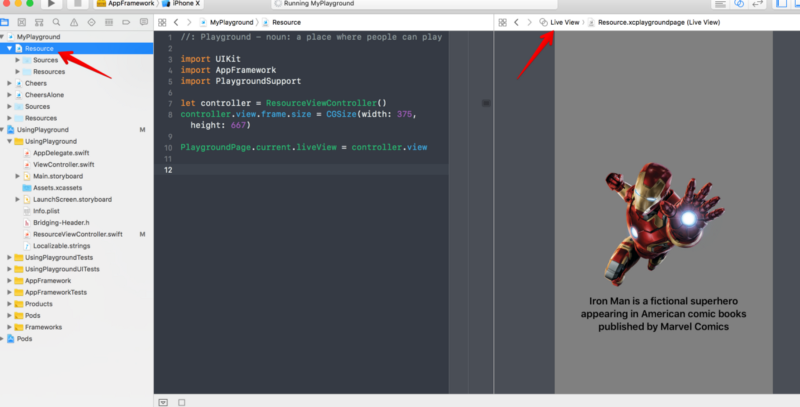The image size is (800, 407).
Task: Open the Resource.xcplaygroundpage (Live View) breadcrumb
Action: pyautogui.click(x=655, y=22)
